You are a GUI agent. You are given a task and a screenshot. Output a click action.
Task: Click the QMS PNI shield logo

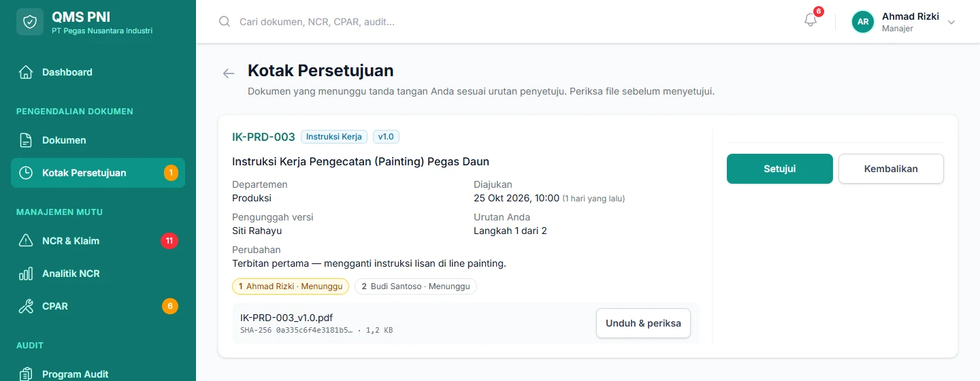point(30,22)
